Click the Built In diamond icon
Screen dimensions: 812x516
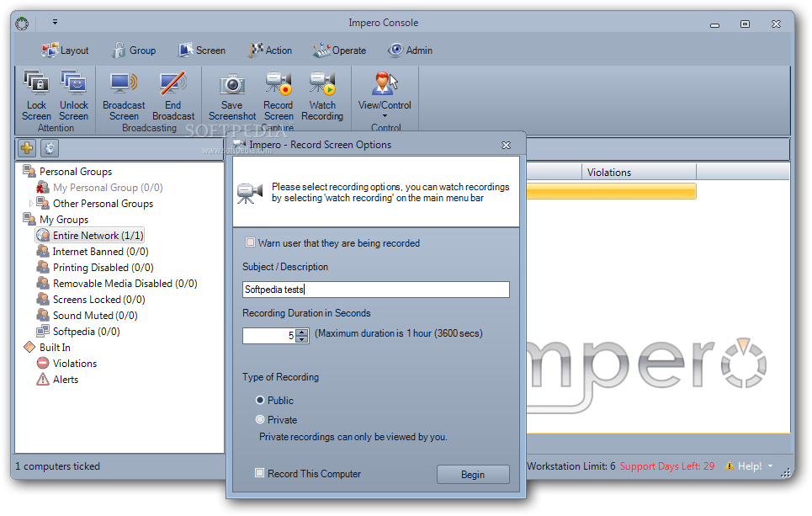point(29,347)
